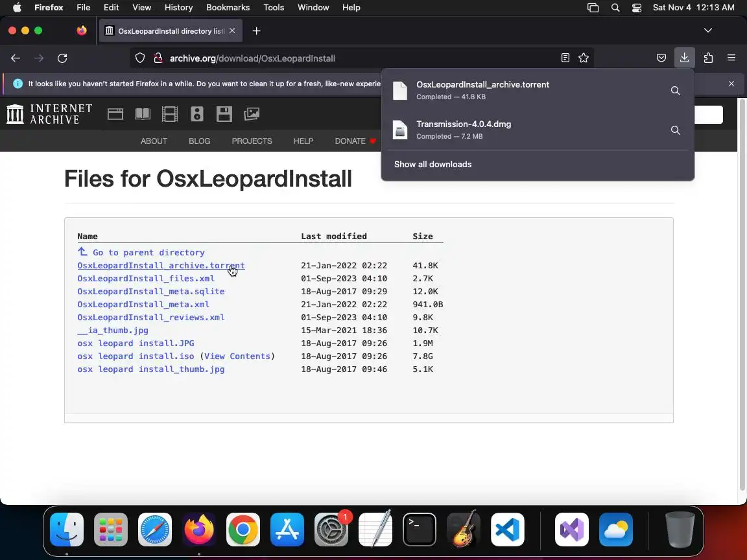The image size is (747, 560).
Task: Close the downloads panel via toolbar download button
Action: click(685, 58)
